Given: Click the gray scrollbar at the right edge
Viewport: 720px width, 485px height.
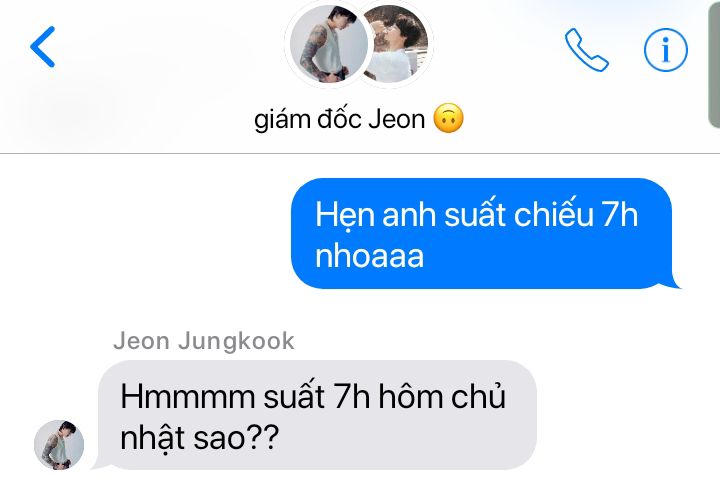Looking at the screenshot, I should tap(714, 64).
